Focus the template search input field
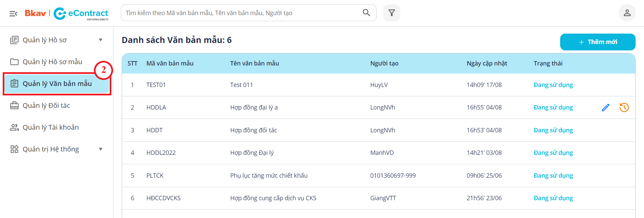This screenshot has width=644, height=218. (x=241, y=13)
